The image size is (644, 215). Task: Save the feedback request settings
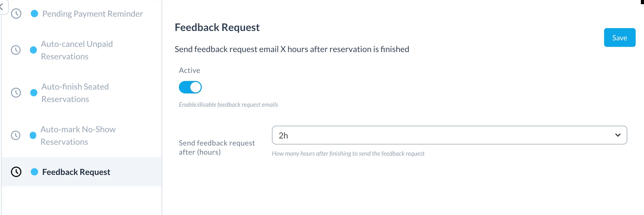point(620,37)
